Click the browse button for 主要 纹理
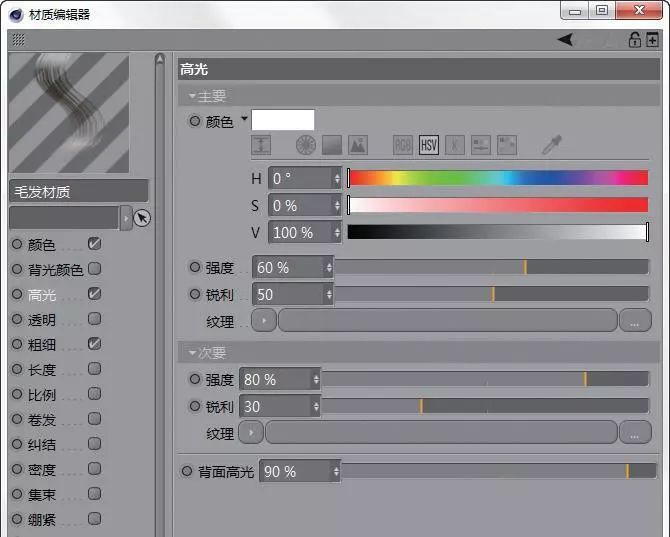 pyautogui.click(x=634, y=321)
